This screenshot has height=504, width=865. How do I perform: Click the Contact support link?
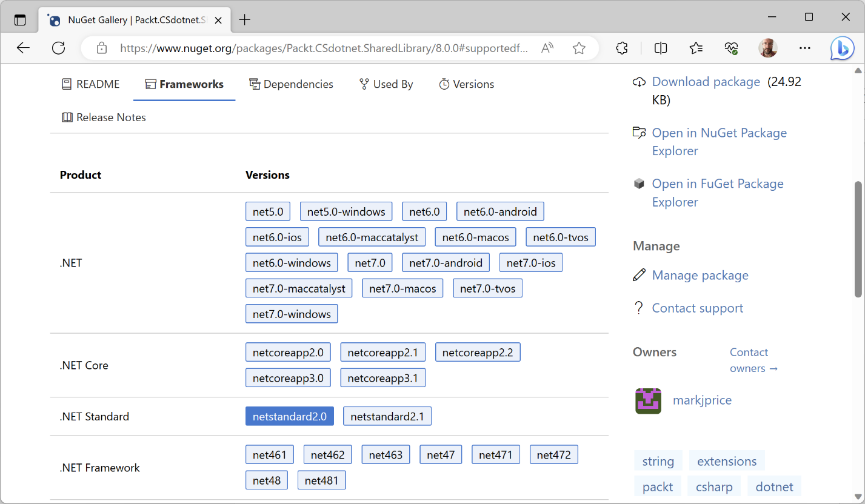[698, 308]
